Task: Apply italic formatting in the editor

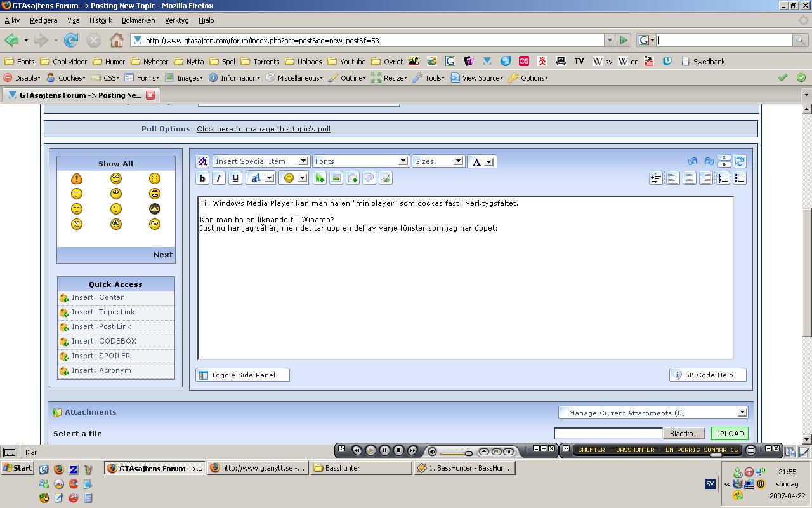Action: point(219,178)
